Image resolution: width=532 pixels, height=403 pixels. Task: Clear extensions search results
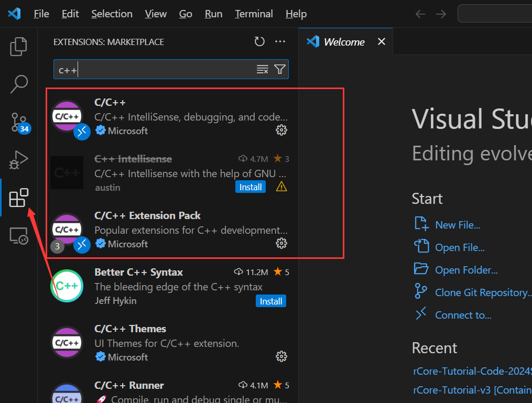tap(262, 70)
